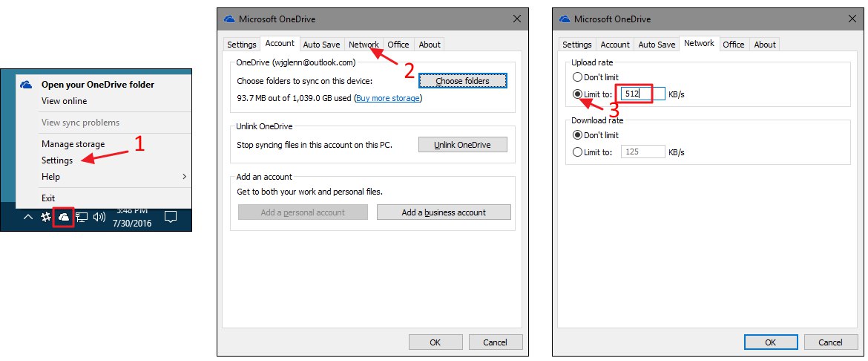Click the gear-shaped tray icon

click(47, 217)
